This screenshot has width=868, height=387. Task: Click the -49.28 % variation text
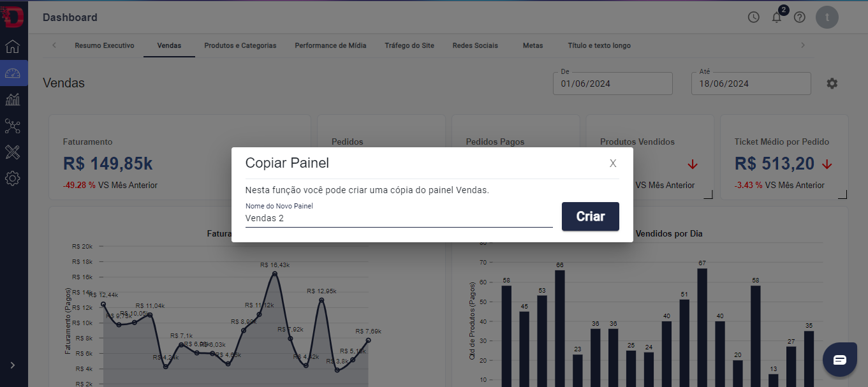(x=79, y=186)
